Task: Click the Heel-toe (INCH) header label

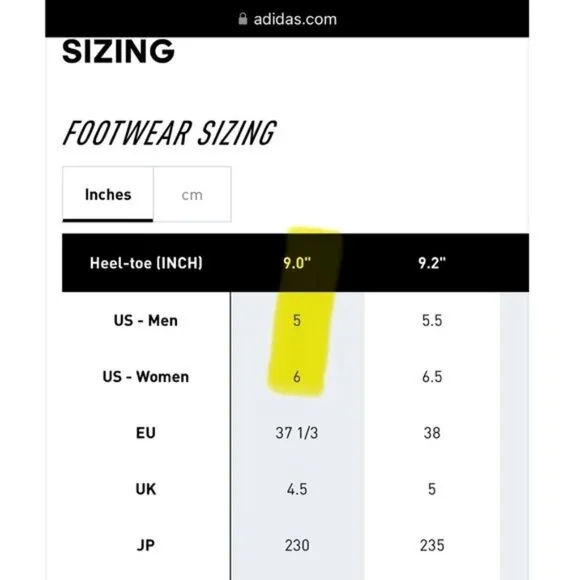Action: pos(146,263)
